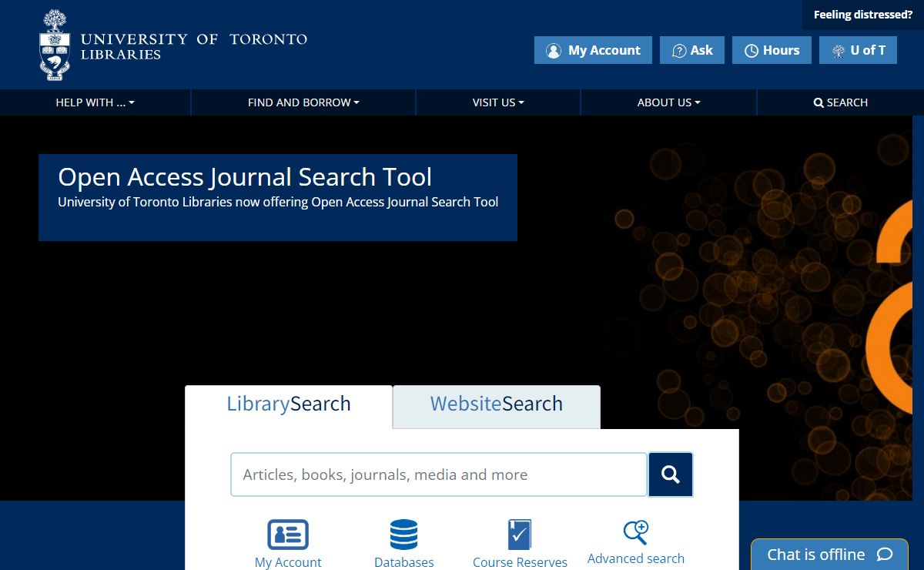Open the Hours button
The height and width of the screenshot is (570, 924).
pos(772,50)
